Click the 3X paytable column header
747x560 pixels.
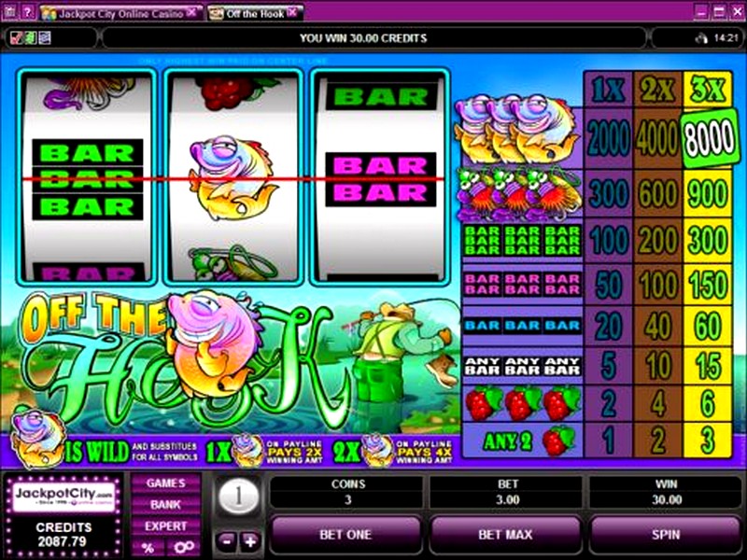pos(708,90)
